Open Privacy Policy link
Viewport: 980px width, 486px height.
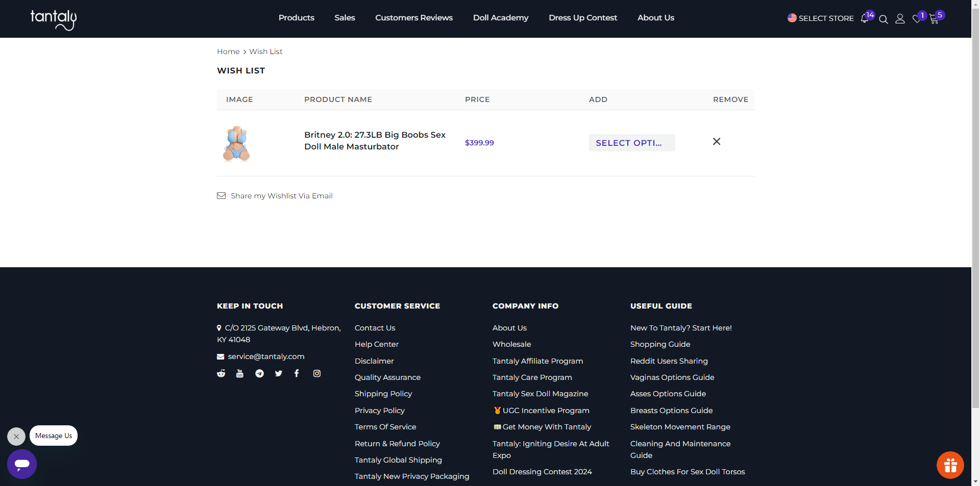[x=380, y=411]
